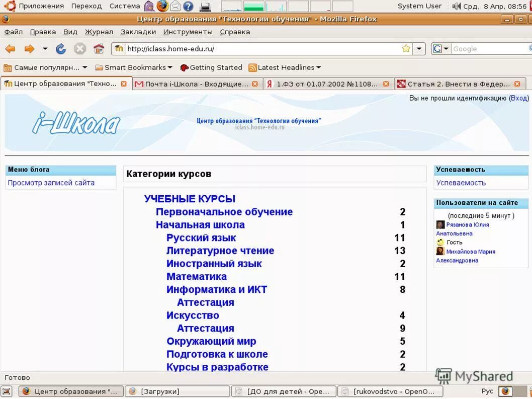
Task: Close the Центр образования tab
Action: [x=124, y=84]
